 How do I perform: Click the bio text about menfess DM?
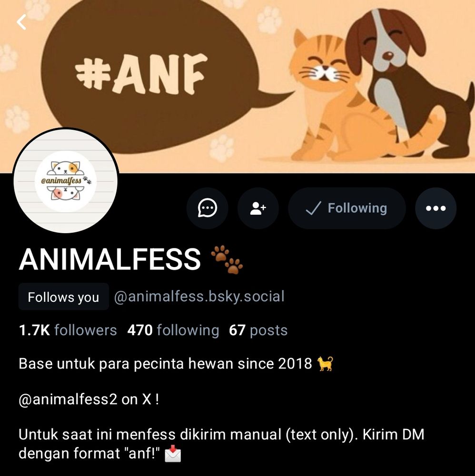221,444
